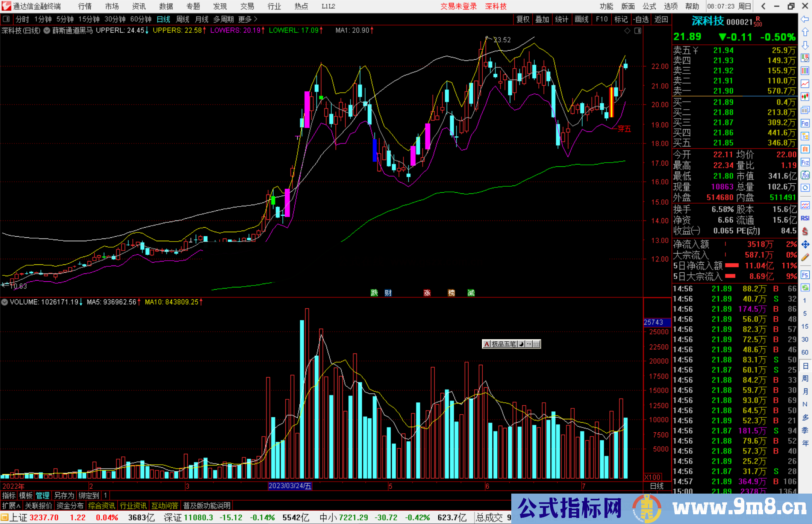Click the 复权 button
The width and height of the screenshot is (812, 524).
[x=523, y=19]
